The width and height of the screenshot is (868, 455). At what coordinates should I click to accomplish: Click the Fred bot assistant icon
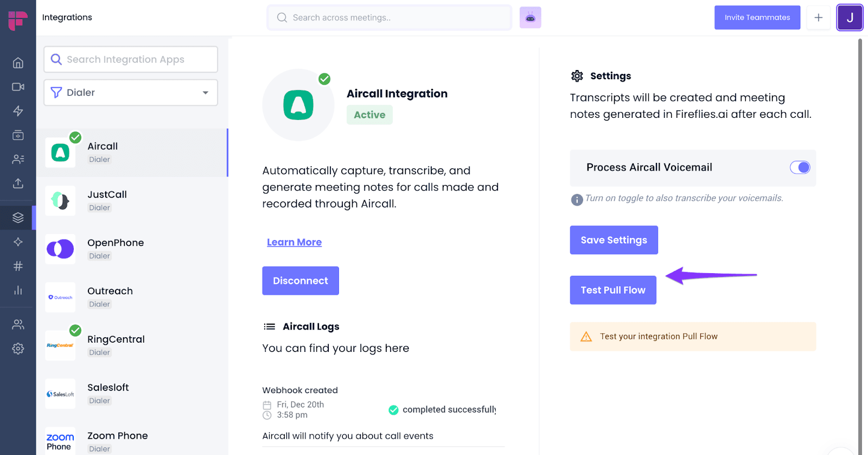(530, 17)
